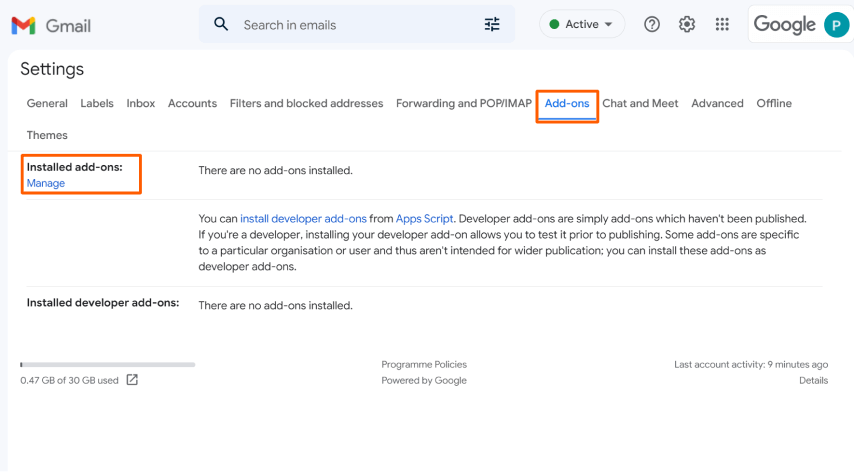Screen dimensions: 854x472
Task: Open Forwarding and POP/IMAP tab
Action: point(463,103)
